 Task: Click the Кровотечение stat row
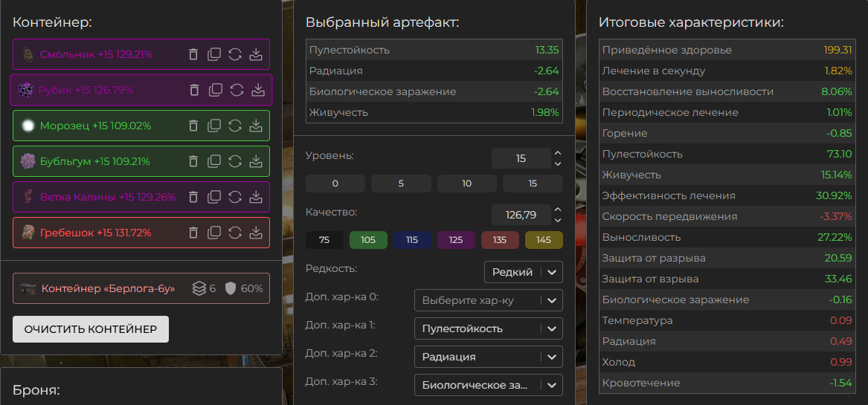click(x=727, y=383)
